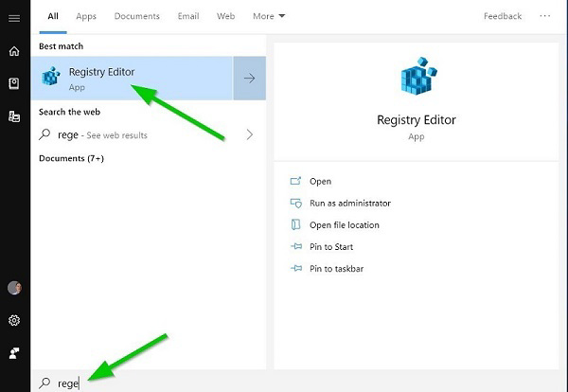Click the feedback person icon in the sidebar
This screenshot has height=392, width=568.
click(14, 352)
